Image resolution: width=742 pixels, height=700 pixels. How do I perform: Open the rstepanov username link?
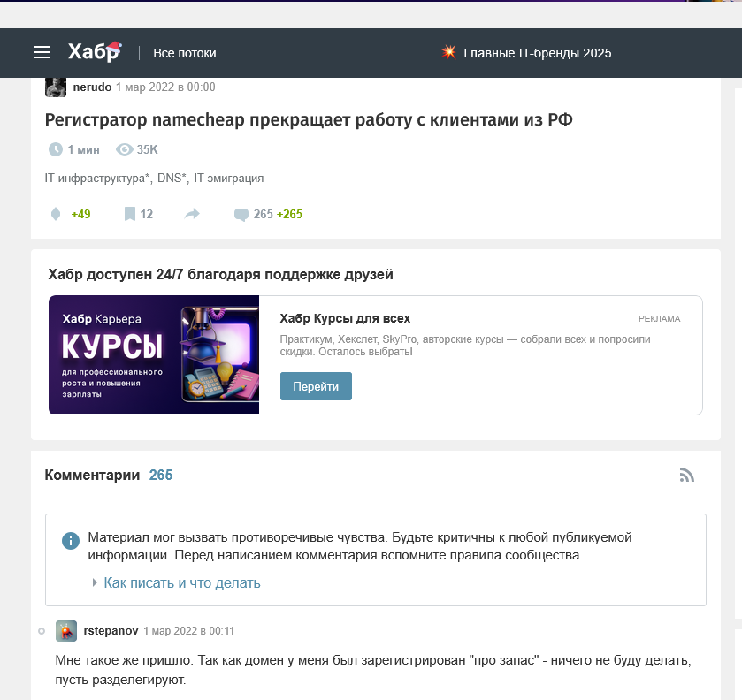(x=111, y=631)
